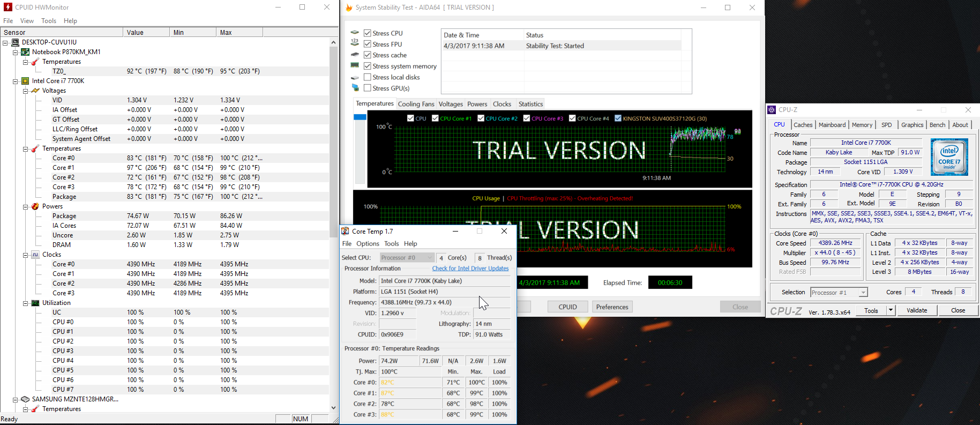Click the Utilization monitor icon in HWMonitor
Screen dimensions: 980x425
35,303
